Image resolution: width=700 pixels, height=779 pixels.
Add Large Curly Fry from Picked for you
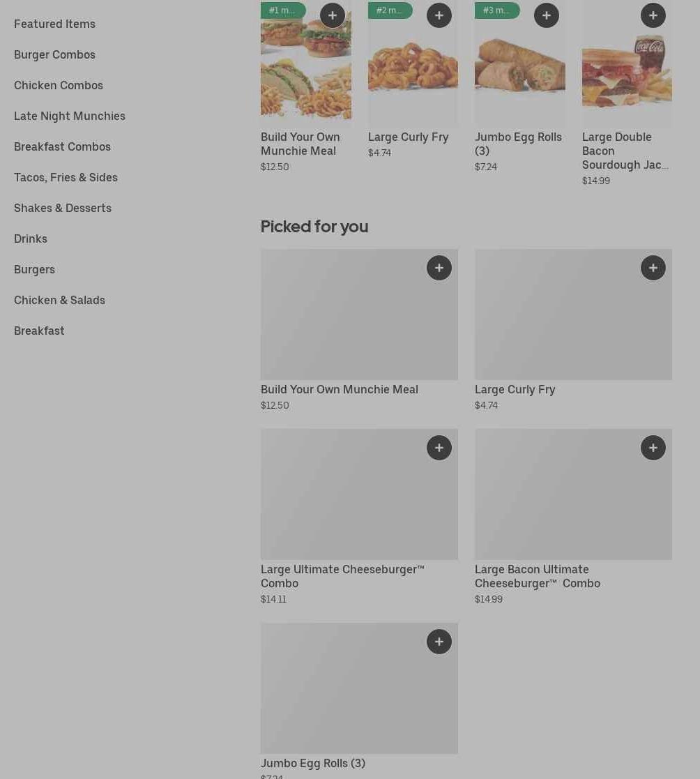point(653,268)
